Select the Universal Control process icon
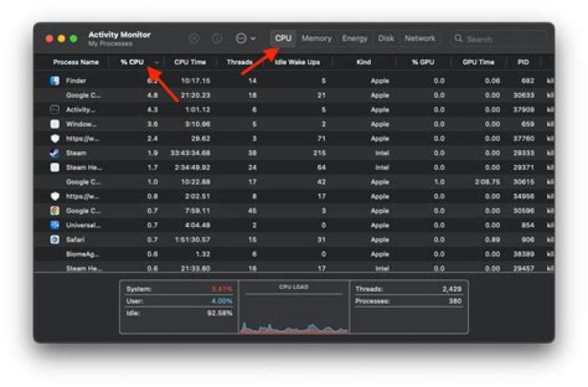588x387 pixels. click(55, 225)
